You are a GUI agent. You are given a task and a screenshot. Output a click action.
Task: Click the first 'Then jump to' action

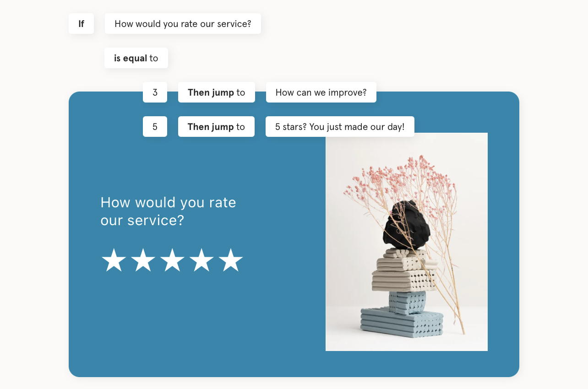point(216,92)
